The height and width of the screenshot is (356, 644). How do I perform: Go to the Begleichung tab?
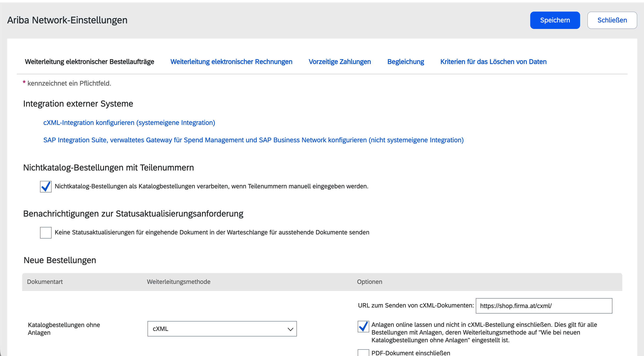405,62
